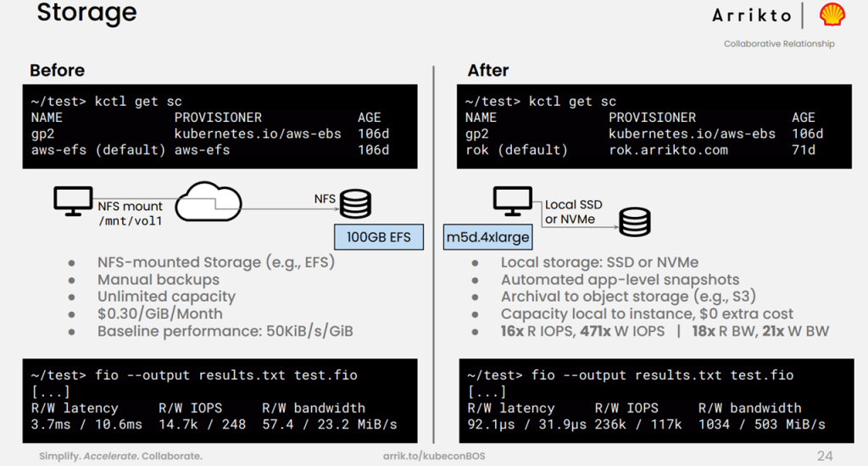Click Archival to object storage bullet
The image size is (868, 466).
coord(628,297)
